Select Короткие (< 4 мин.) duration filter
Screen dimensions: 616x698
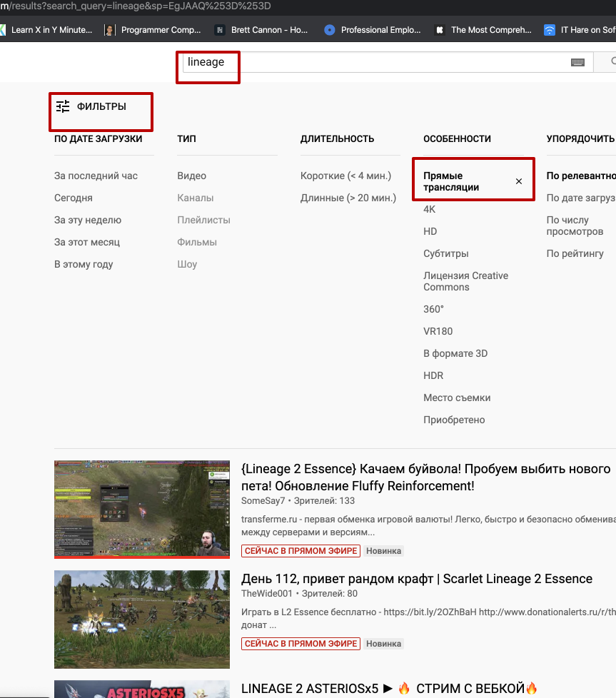345,176
